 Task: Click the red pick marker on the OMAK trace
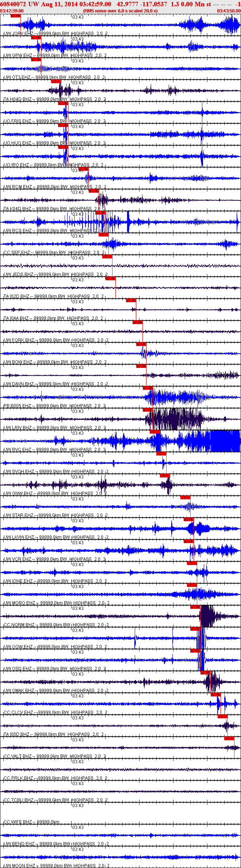click(x=205, y=673)
